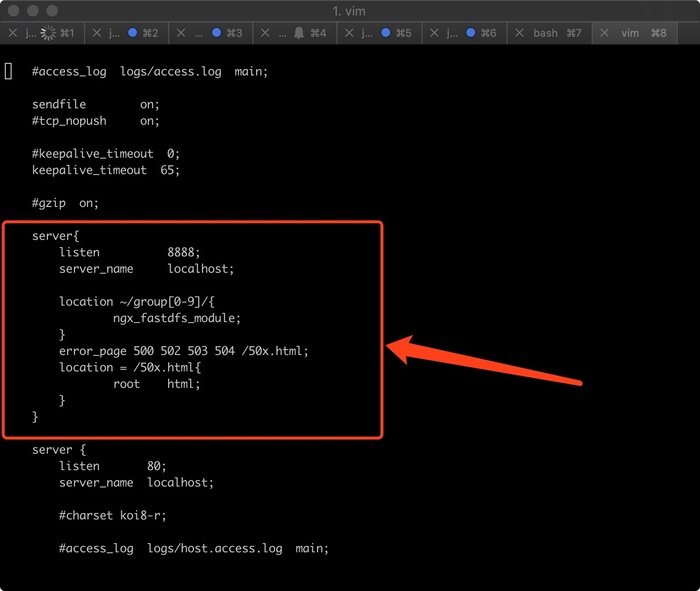Image resolution: width=700 pixels, height=591 pixels.
Task: Click the '#tcp_nopush on;' line
Action: click(96, 121)
